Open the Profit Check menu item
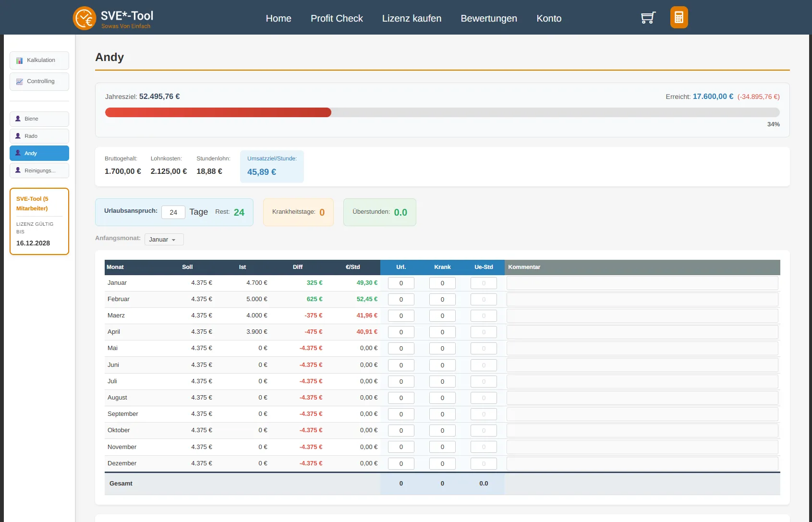This screenshot has width=812, height=522. coord(337,18)
